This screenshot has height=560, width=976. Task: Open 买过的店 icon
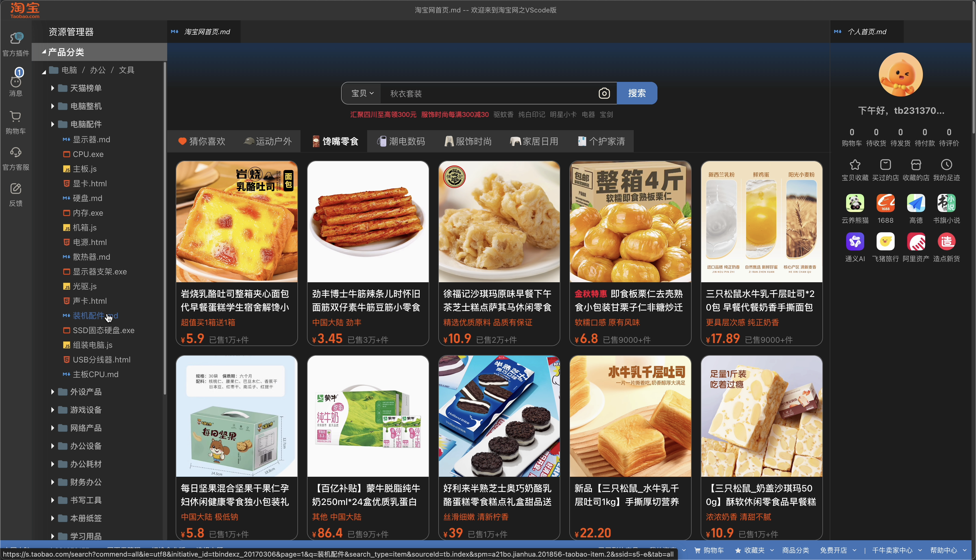(885, 165)
